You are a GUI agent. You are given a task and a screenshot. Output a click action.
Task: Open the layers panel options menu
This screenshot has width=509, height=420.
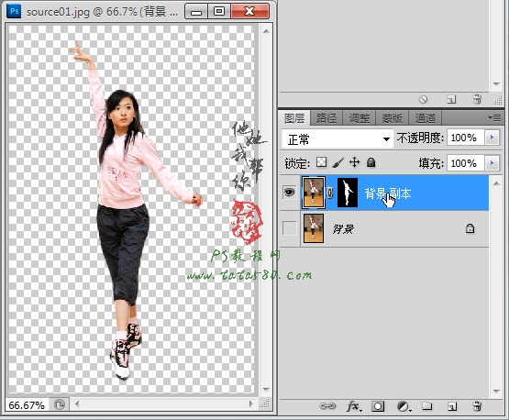(x=494, y=117)
